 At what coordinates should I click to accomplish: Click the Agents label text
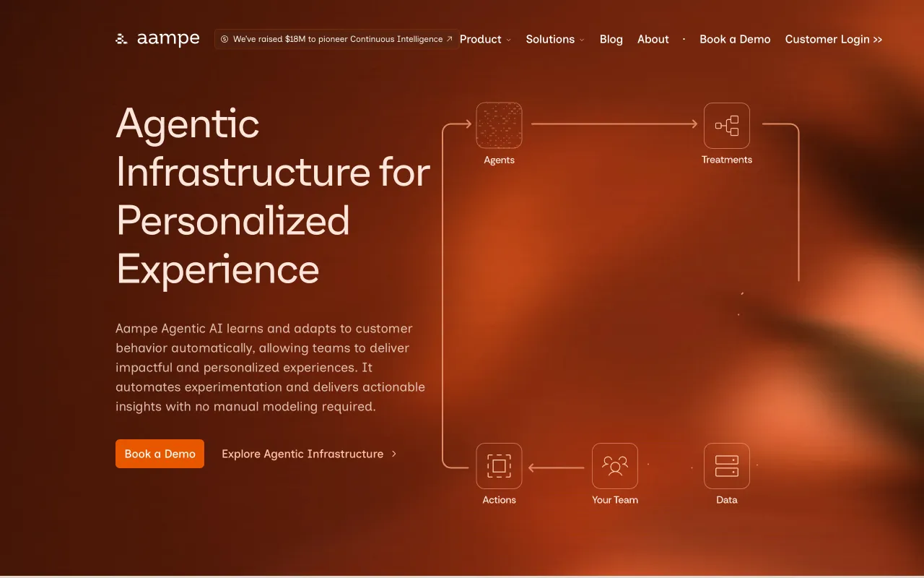(499, 160)
